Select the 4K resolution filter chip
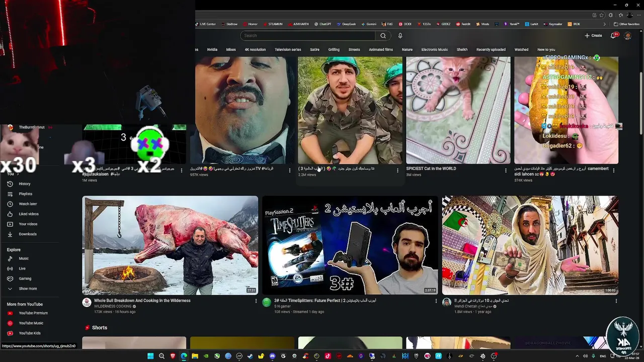The image size is (644, 362). tap(255, 50)
